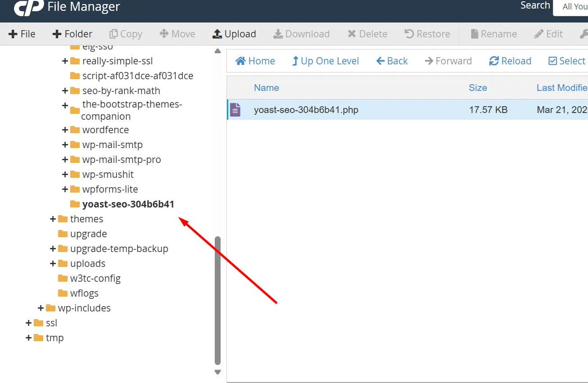
Task: Select wp-mail-smtp-pro tree folder
Action: [122, 159]
